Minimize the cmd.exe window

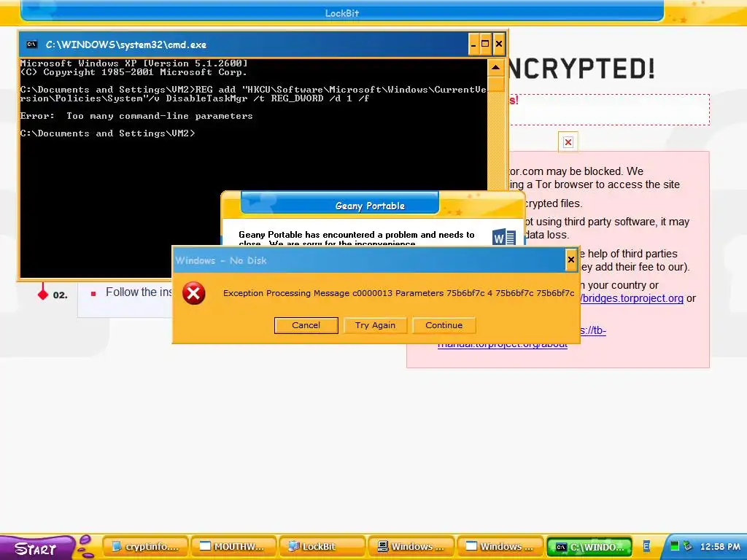click(473, 44)
